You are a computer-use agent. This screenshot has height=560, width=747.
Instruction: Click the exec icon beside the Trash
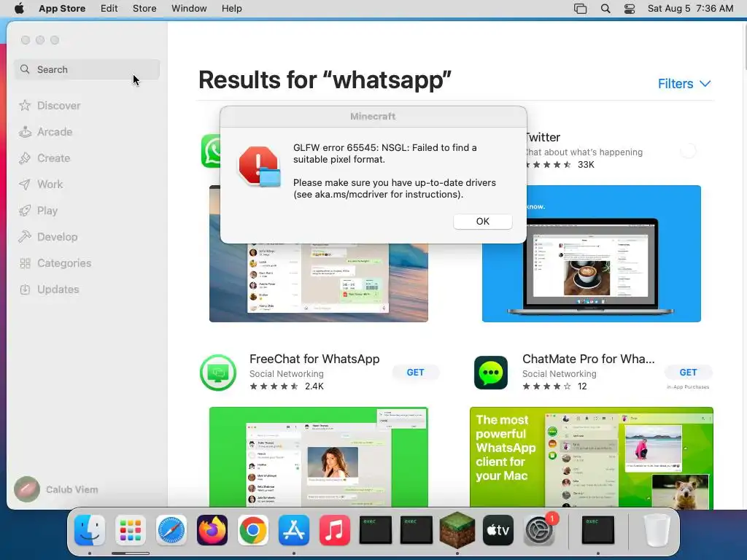point(598,530)
